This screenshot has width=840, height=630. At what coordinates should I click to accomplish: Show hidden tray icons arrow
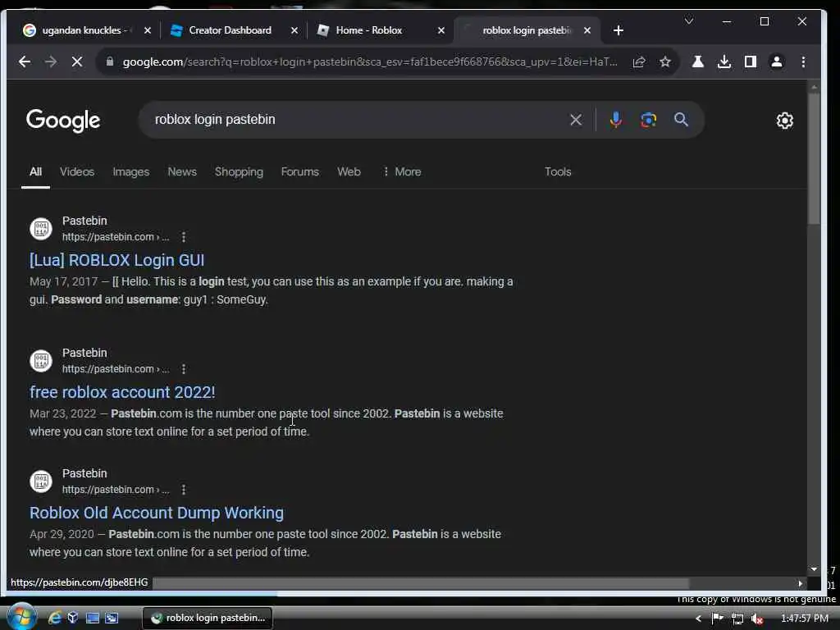tap(698, 619)
